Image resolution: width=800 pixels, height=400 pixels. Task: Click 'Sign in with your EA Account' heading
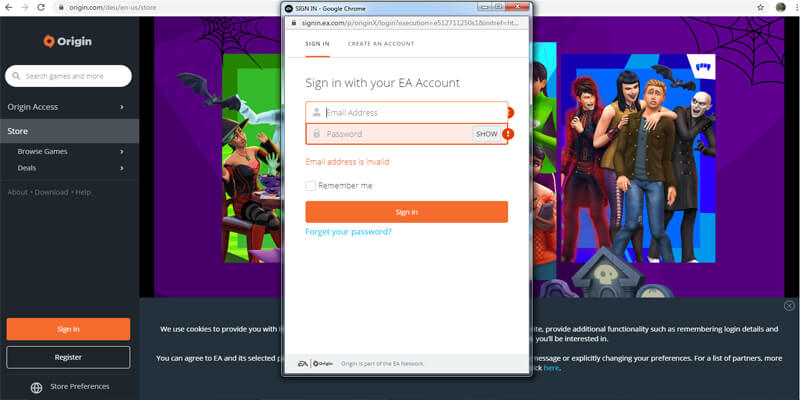383,83
